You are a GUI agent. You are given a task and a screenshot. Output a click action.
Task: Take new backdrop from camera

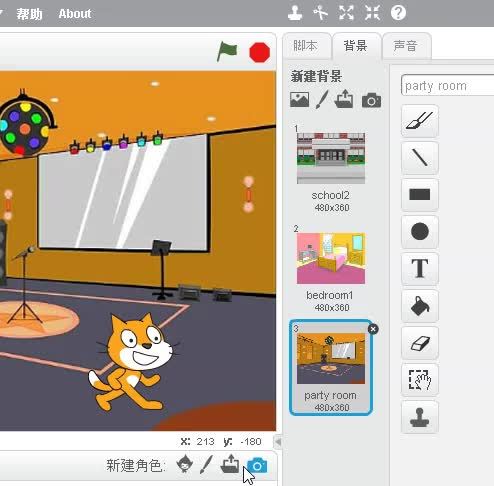(371, 100)
